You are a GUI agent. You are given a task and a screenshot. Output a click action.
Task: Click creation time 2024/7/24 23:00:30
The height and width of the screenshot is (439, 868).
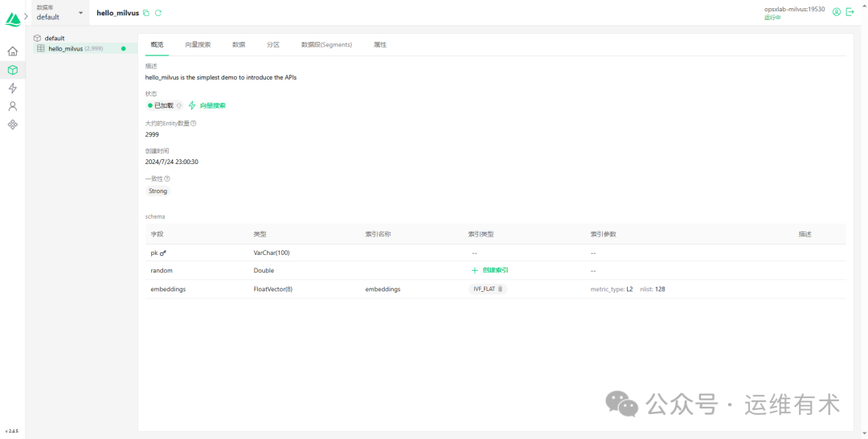click(172, 162)
